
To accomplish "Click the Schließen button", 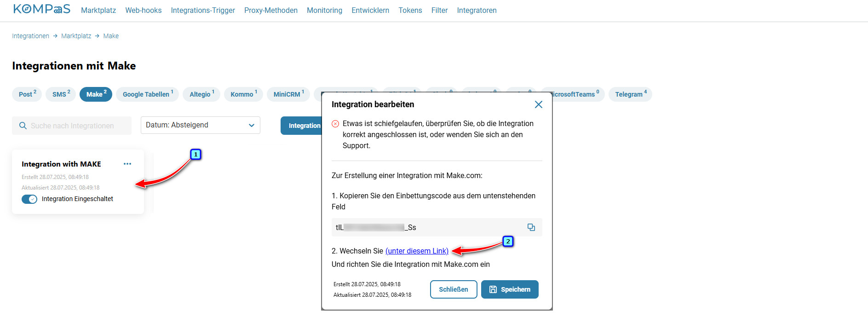I will click(x=454, y=289).
